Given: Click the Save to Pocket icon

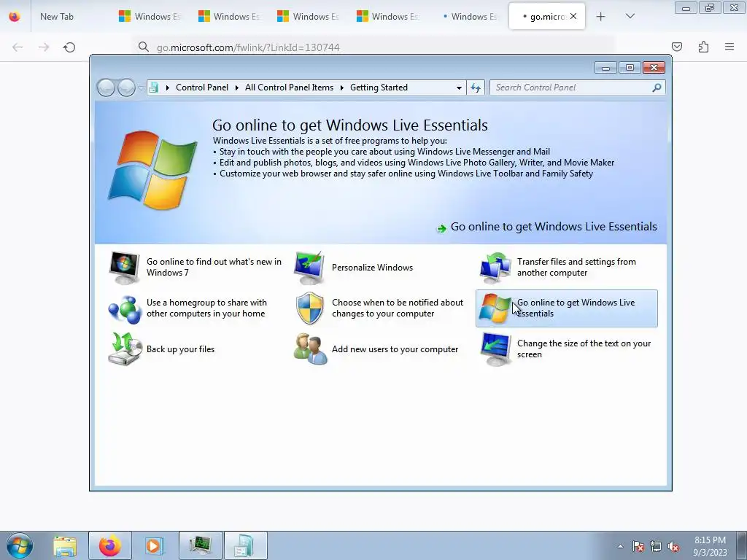Looking at the screenshot, I should (x=676, y=47).
